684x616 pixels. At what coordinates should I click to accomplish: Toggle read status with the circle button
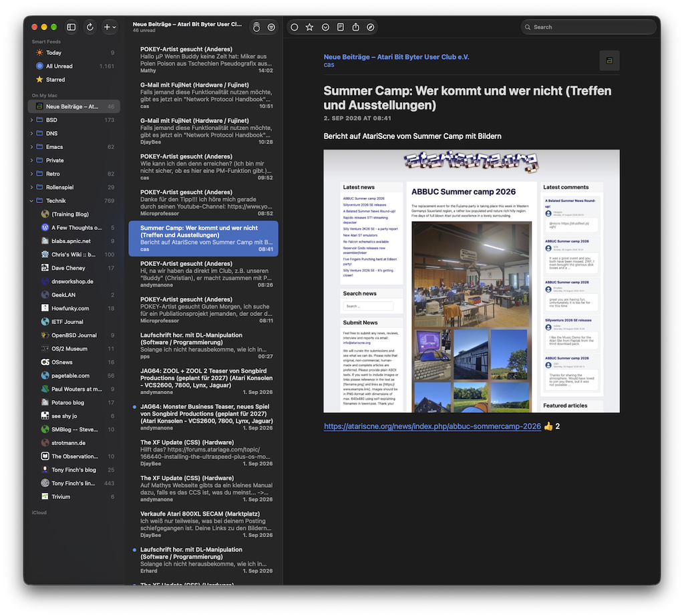coord(295,27)
